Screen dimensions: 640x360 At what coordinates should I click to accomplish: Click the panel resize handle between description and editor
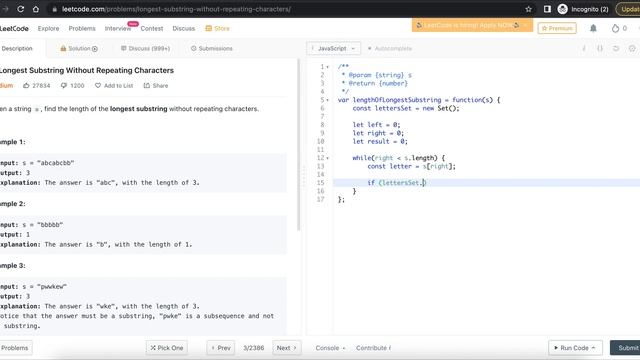(x=303, y=176)
